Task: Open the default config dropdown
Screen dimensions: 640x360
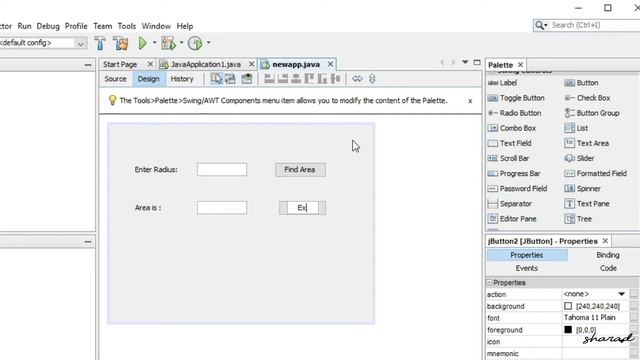Action: point(80,43)
